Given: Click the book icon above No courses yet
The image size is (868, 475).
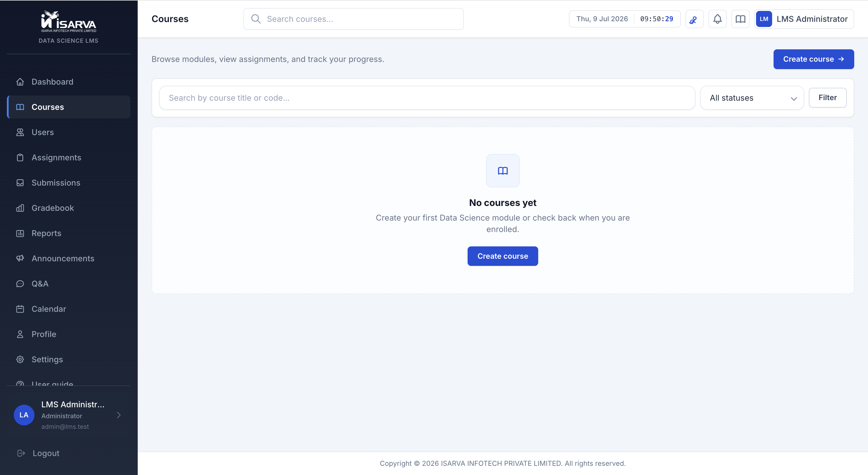Looking at the screenshot, I should [503, 171].
